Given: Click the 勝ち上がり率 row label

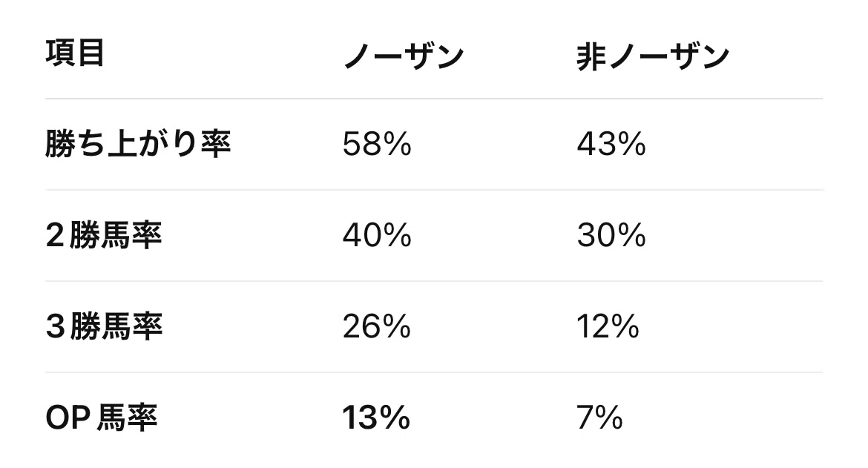Looking at the screenshot, I should point(138,144).
